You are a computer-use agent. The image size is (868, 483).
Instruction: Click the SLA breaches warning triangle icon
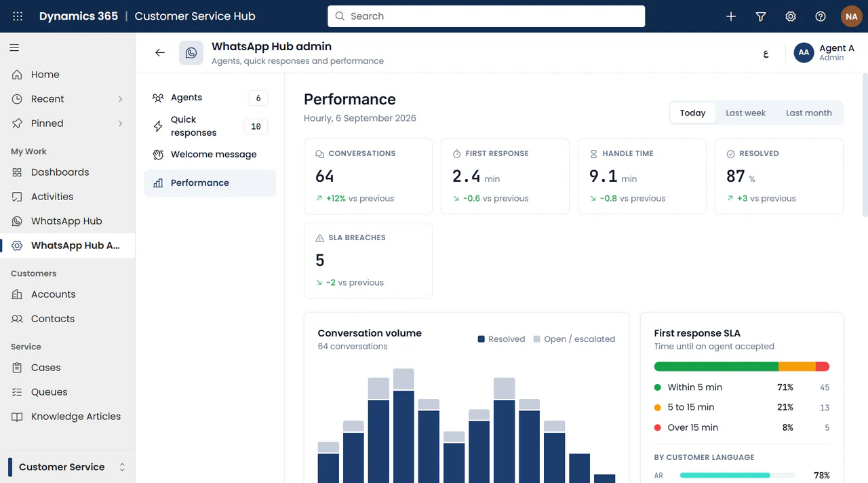point(320,238)
